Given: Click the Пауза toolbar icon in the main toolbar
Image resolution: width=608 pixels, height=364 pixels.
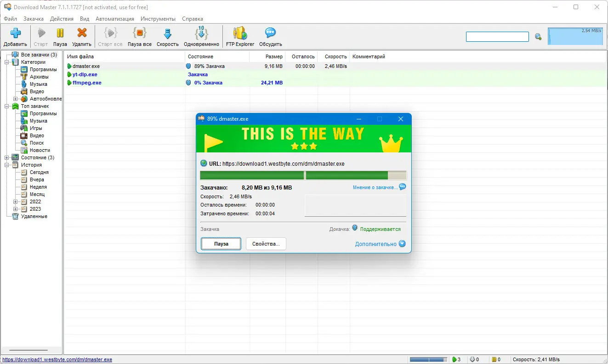Looking at the screenshot, I should tap(60, 33).
